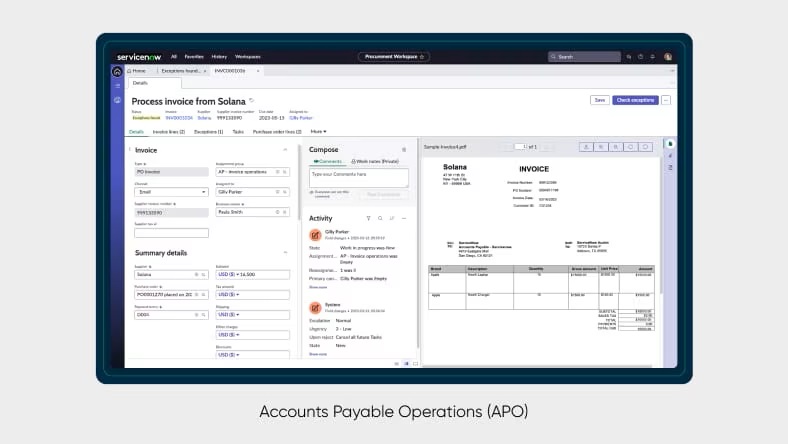Image resolution: width=788 pixels, height=444 pixels.
Task: Open the attachment document icon in right sidebar
Action: pyautogui.click(x=671, y=145)
